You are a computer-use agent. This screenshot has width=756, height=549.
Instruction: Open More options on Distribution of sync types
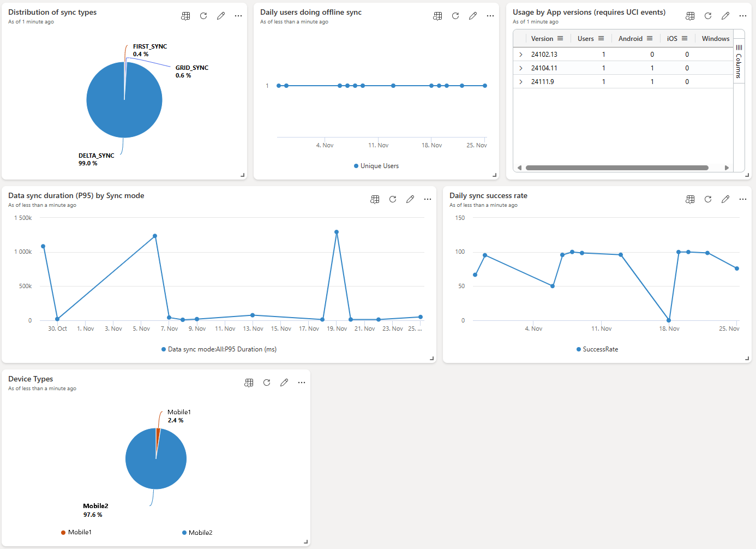point(238,16)
